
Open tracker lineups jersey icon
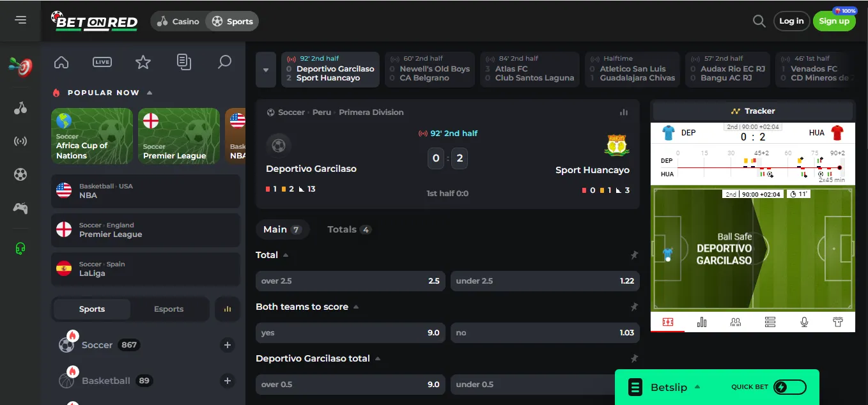838,322
